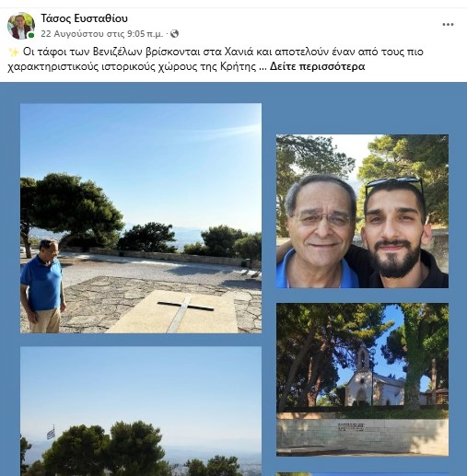
Task: Click Τάσος Ευσταθίου profile picture
Action: pyautogui.click(x=20, y=26)
